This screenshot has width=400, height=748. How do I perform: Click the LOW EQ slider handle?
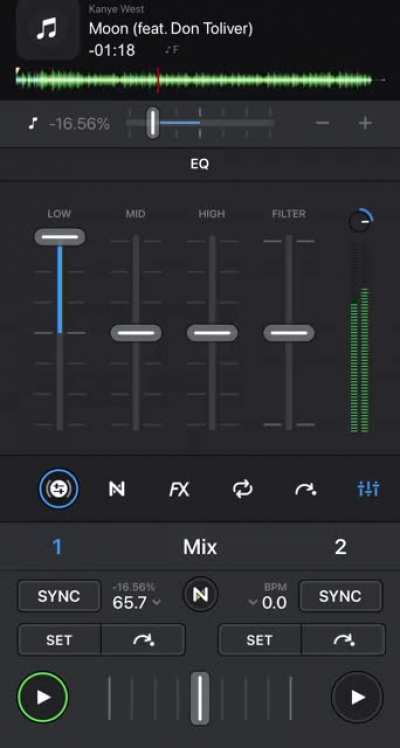pyautogui.click(x=60, y=237)
